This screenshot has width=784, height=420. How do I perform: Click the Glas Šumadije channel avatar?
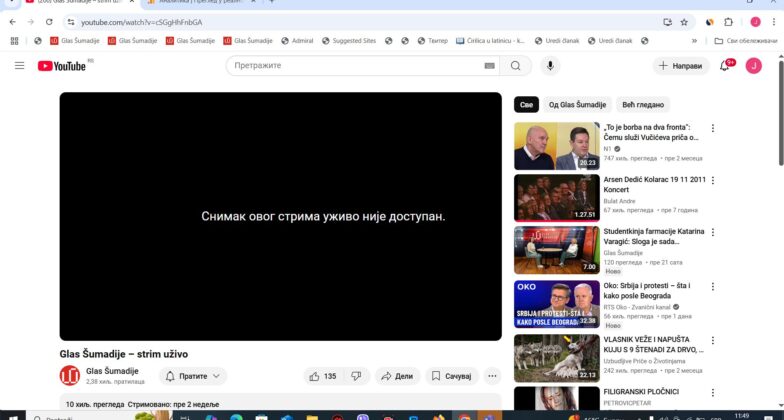(70, 376)
